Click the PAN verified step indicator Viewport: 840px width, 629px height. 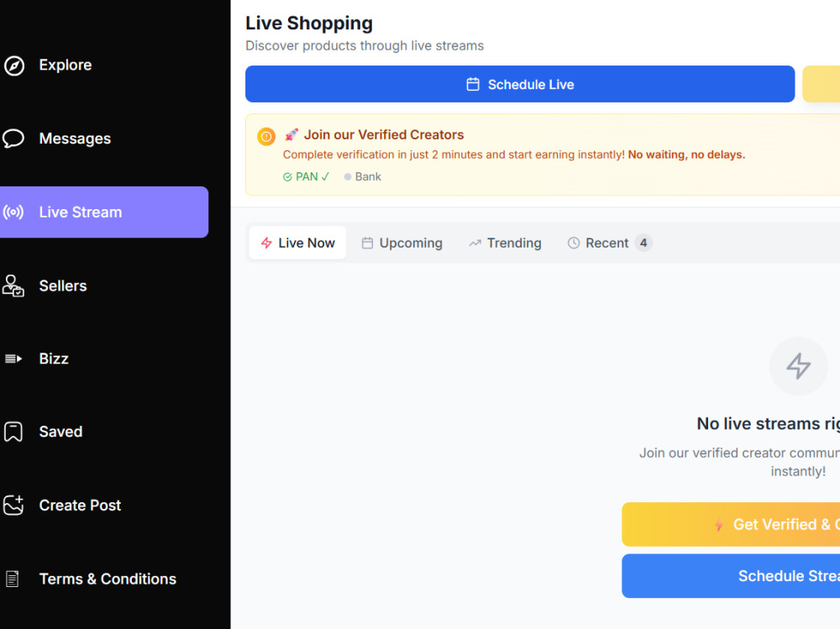306,177
